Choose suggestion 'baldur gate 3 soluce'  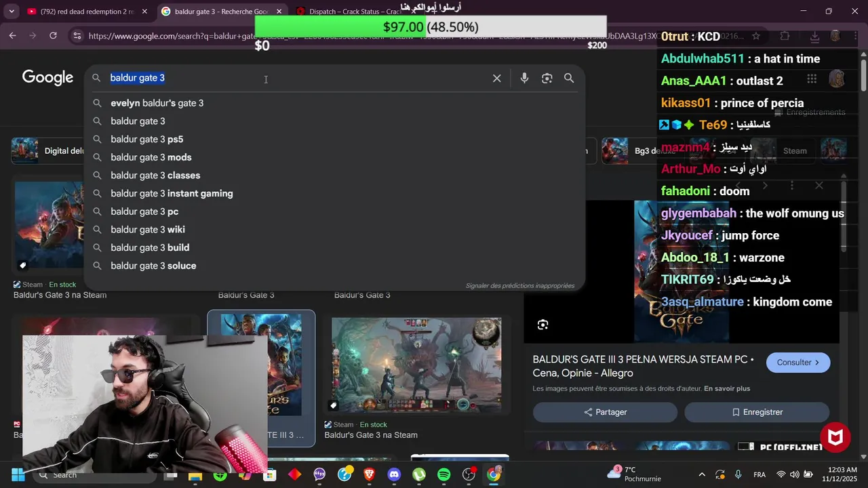click(x=334, y=266)
